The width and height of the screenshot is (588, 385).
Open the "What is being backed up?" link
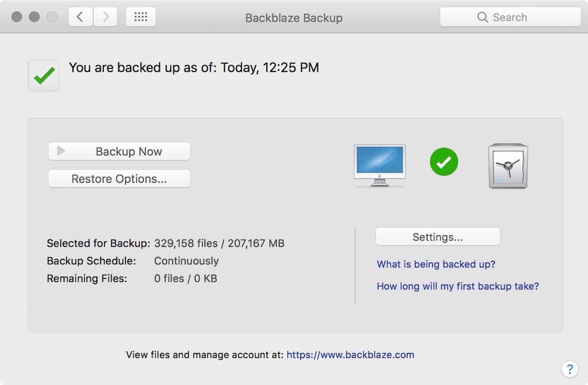[x=436, y=264]
